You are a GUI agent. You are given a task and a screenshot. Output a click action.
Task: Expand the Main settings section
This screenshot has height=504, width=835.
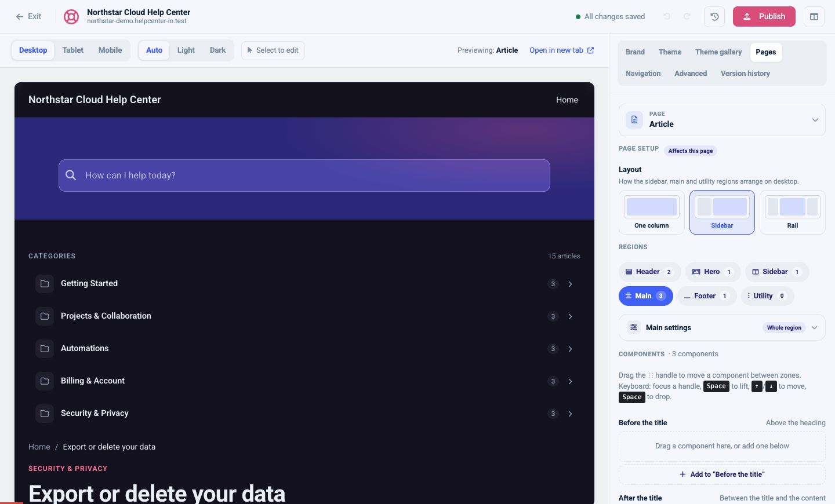pyautogui.click(x=722, y=327)
